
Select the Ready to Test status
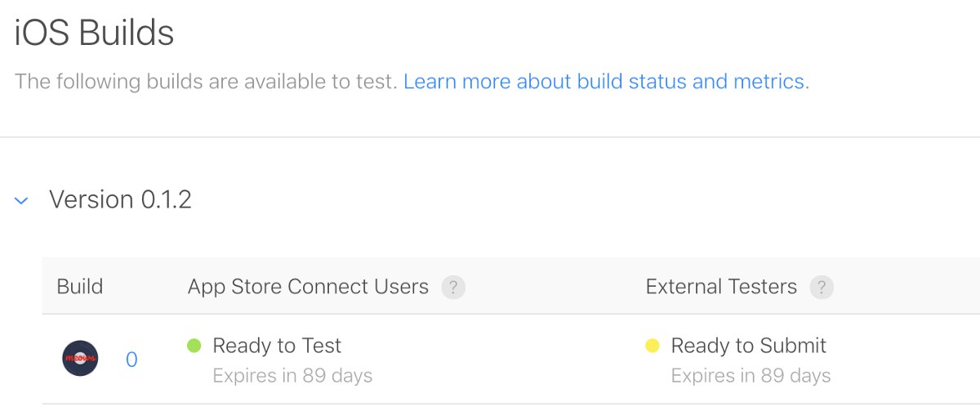tap(277, 346)
